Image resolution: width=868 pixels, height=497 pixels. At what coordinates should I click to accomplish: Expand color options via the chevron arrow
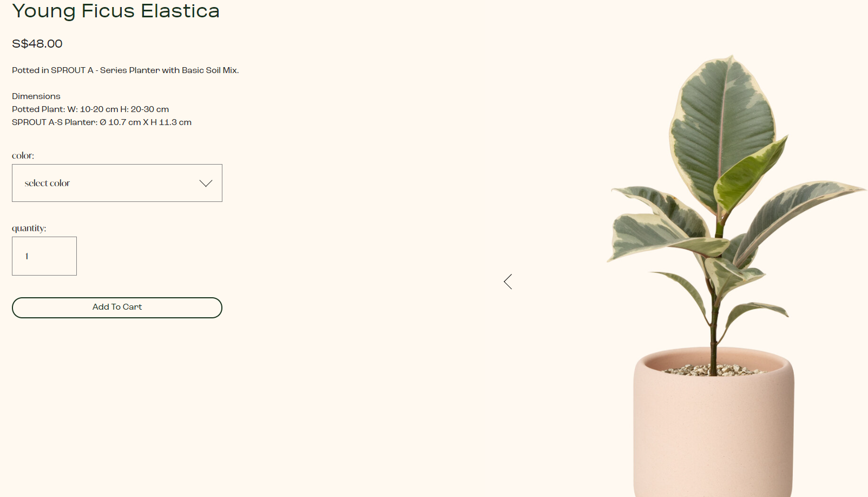(206, 184)
